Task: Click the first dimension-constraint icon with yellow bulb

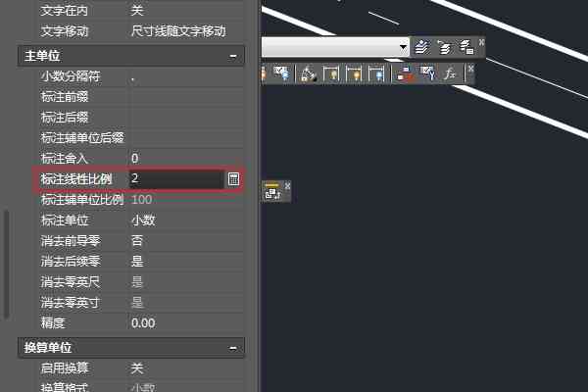Action: 331,73
